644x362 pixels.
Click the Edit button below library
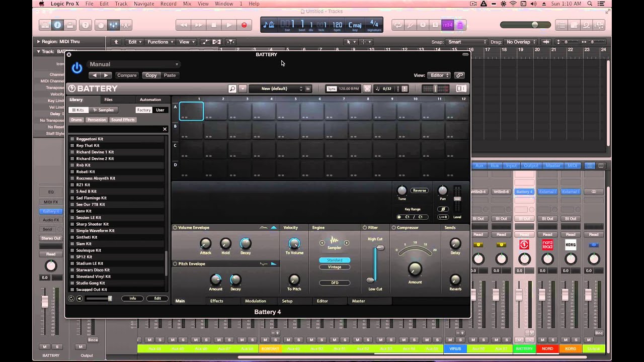[157, 299]
